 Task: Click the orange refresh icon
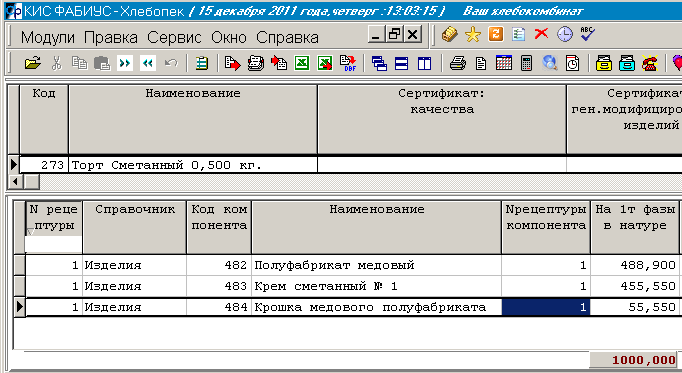(x=496, y=34)
